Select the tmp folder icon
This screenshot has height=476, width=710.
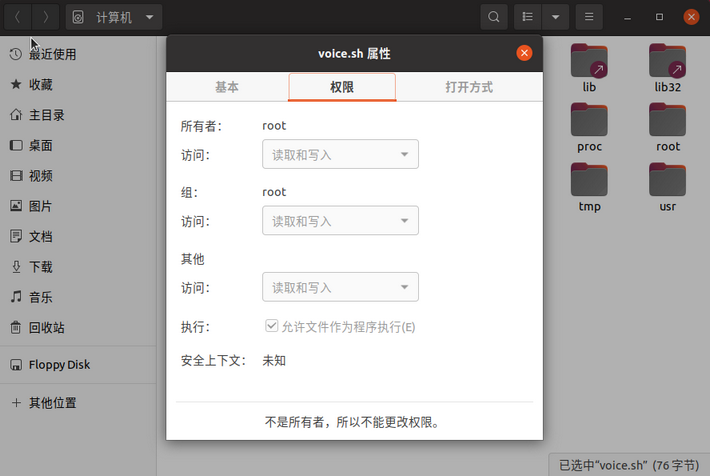[x=589, y=181]
